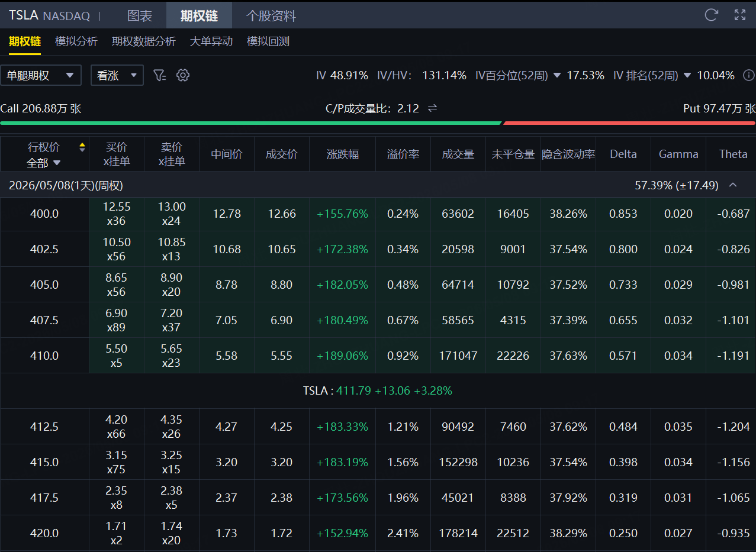Click ask price 13.00 x24

pyautogui.click(x=172, y=214)
